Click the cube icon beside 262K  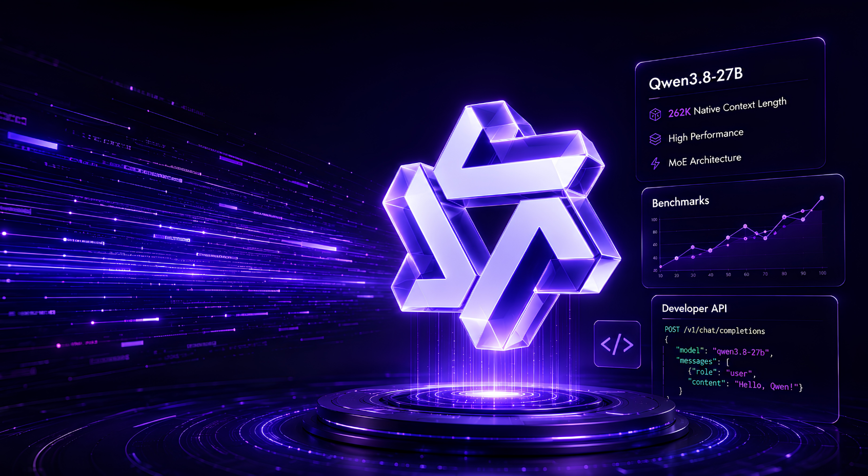(655, 114)
